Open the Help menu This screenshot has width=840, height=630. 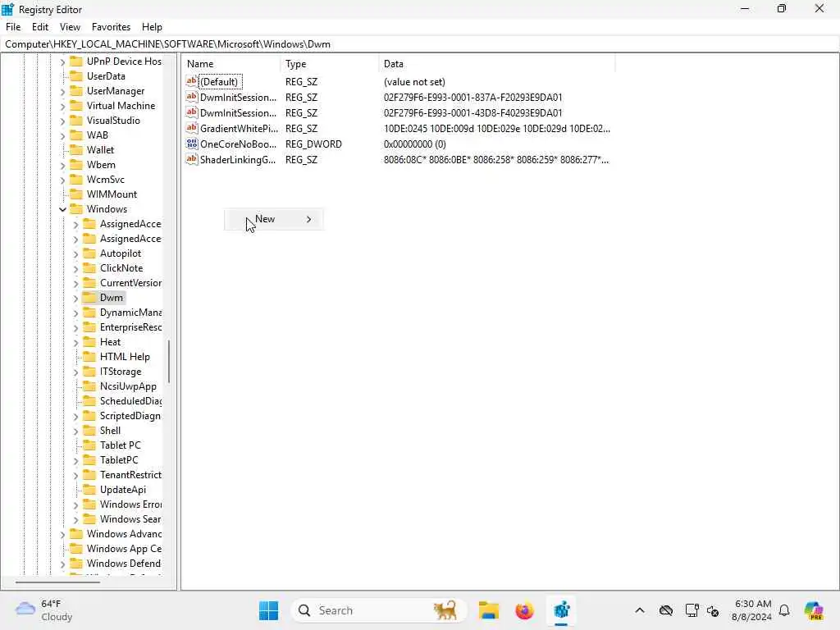pos(152,27)
